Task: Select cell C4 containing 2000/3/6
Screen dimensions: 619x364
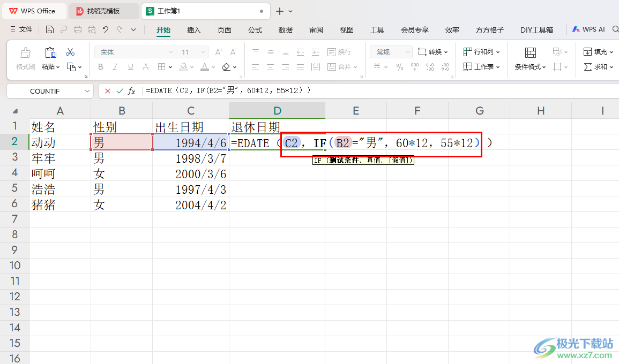Action: click(191, 173)
